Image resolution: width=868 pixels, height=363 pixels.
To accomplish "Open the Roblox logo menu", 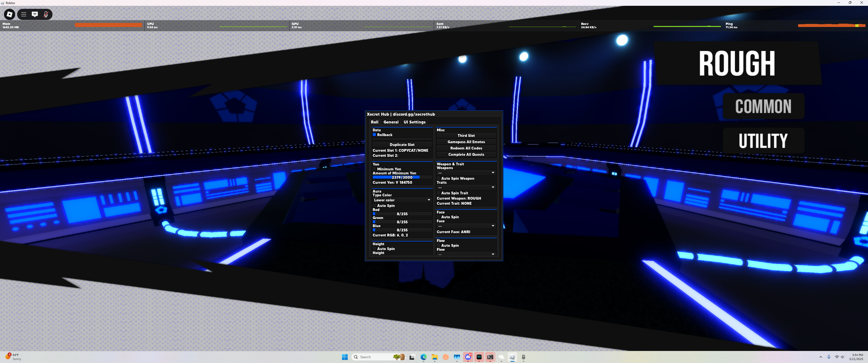I will [x=9, y=14].
